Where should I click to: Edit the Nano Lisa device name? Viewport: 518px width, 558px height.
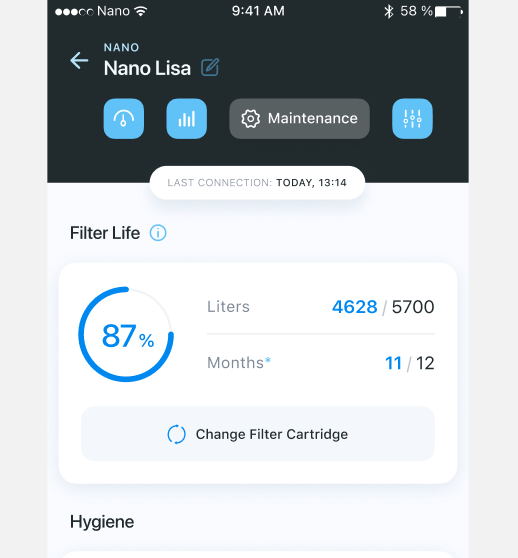point(210,67)
